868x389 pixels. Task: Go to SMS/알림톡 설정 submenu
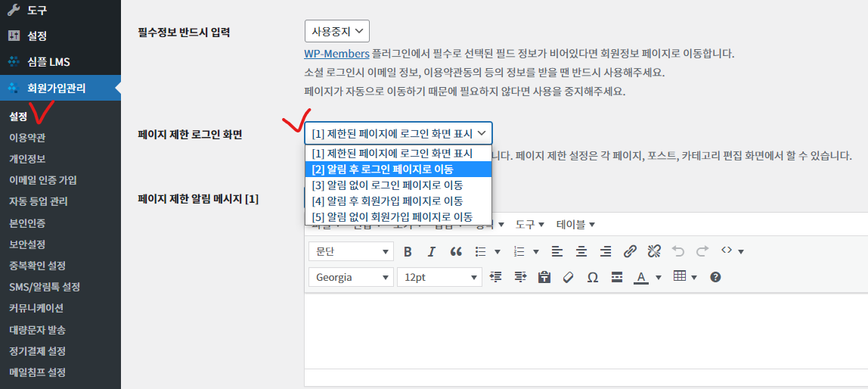tap(45, 287)
